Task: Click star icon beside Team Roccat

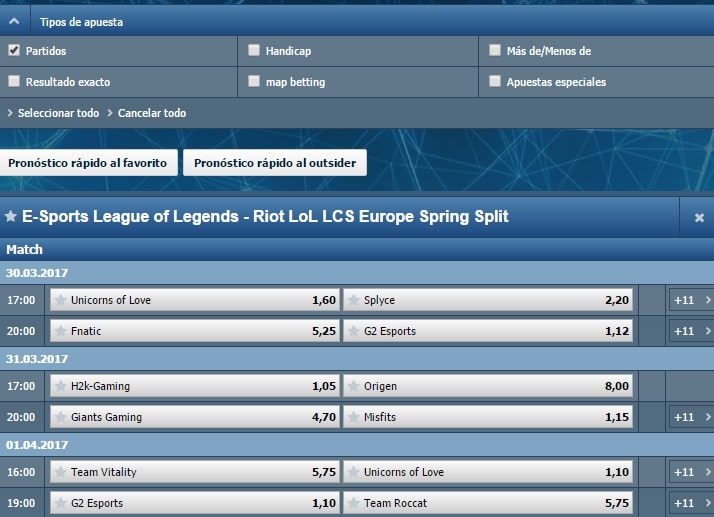Action: [353, 503]
